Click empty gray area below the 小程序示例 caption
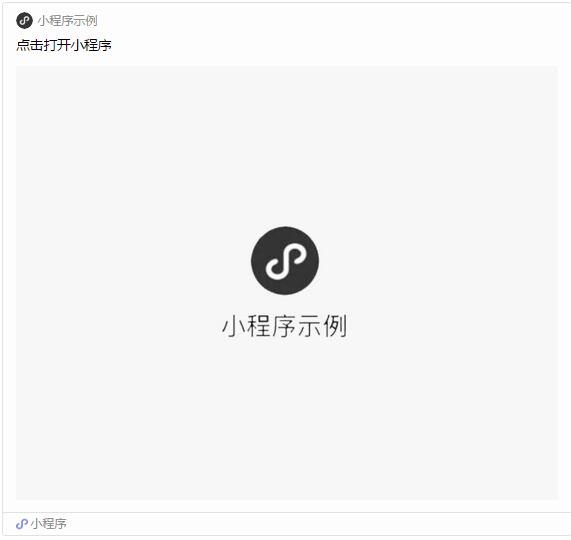 click(285, 419)
